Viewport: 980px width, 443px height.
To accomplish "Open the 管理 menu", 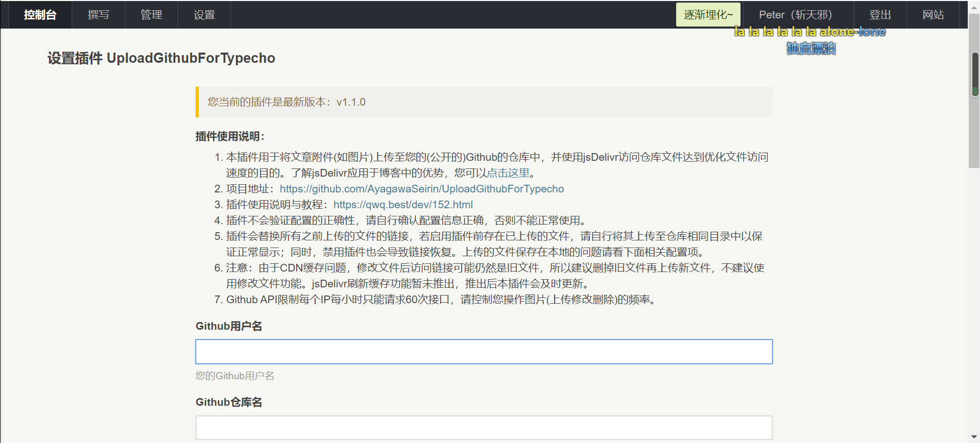I will point(151,15).
